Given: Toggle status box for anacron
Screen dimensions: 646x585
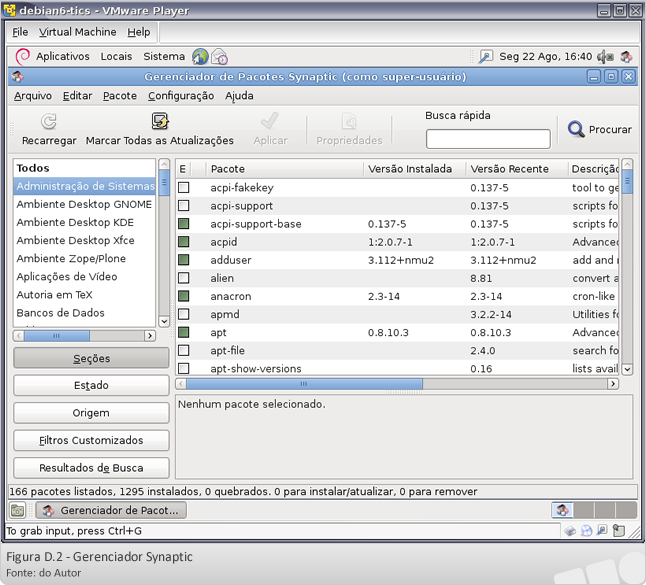Looking at the screenshot, I should pyautogui.click(x=184, y=296).
